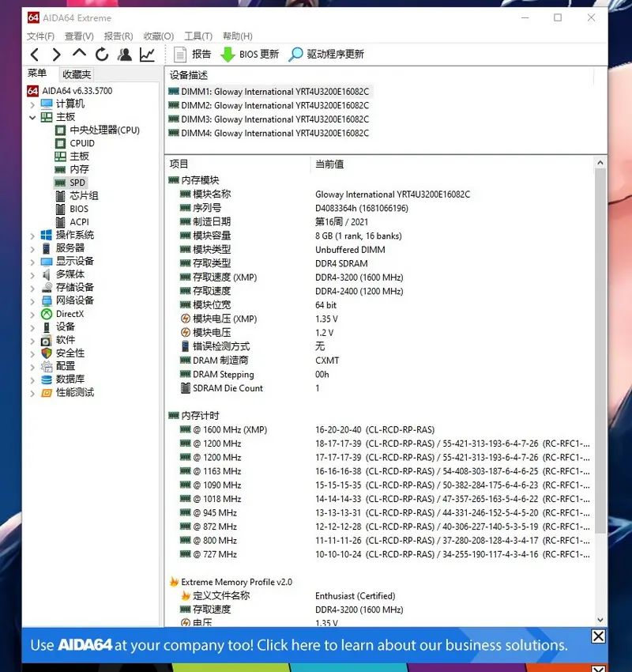Image resolution: width=632 pixels, height=672 pixels.
Task: Open the 报告(R) menu
Action: (118, 36)
